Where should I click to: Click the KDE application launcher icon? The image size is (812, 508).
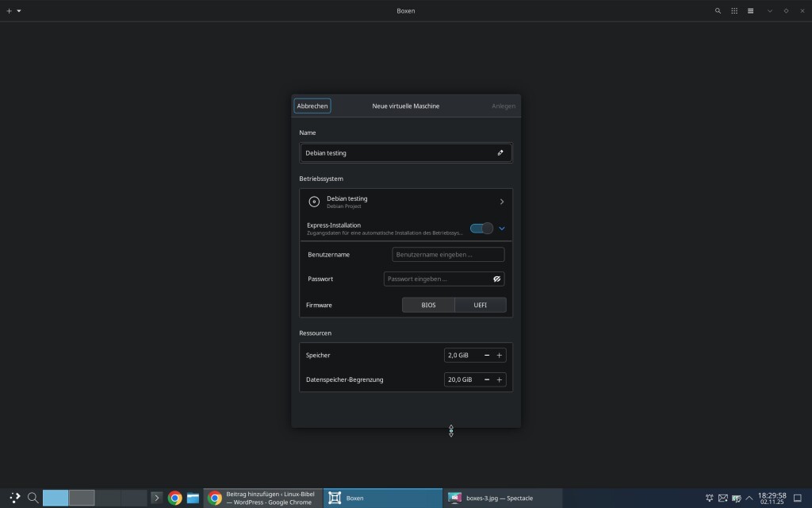[x=14, y=498]
